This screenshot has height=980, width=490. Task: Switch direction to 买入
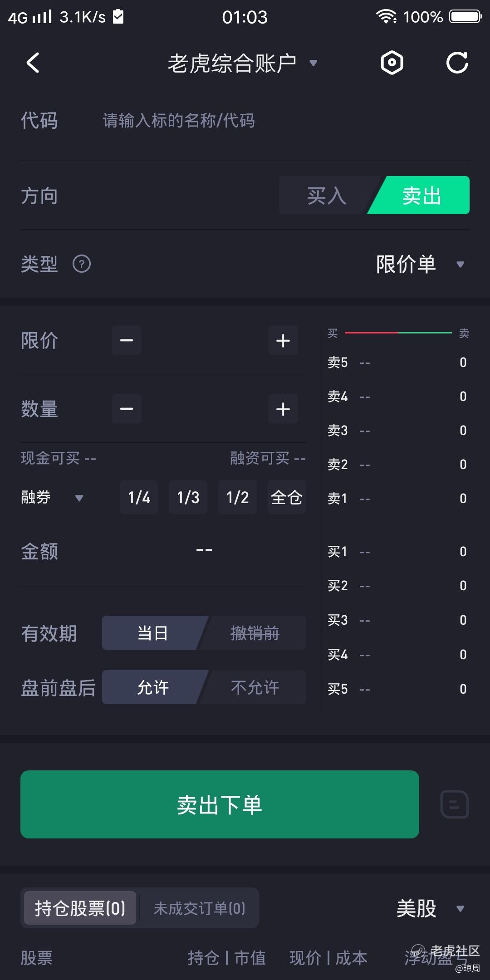[327, 196]
